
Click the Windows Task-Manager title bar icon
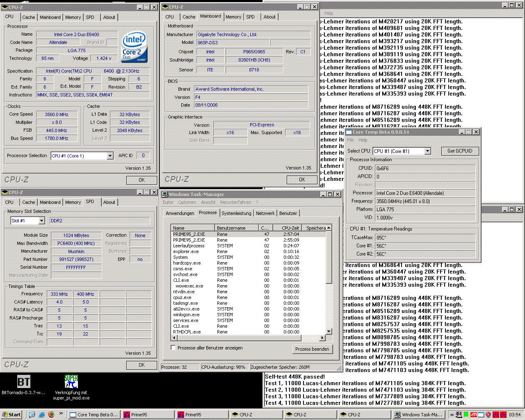[x=165, y=194]
